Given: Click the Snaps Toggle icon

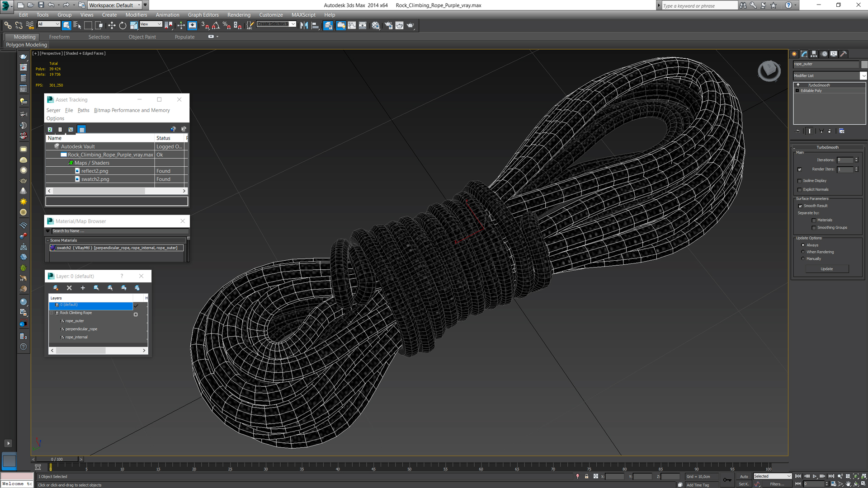Looking at the screenshot, I should [x=205, y=25].
